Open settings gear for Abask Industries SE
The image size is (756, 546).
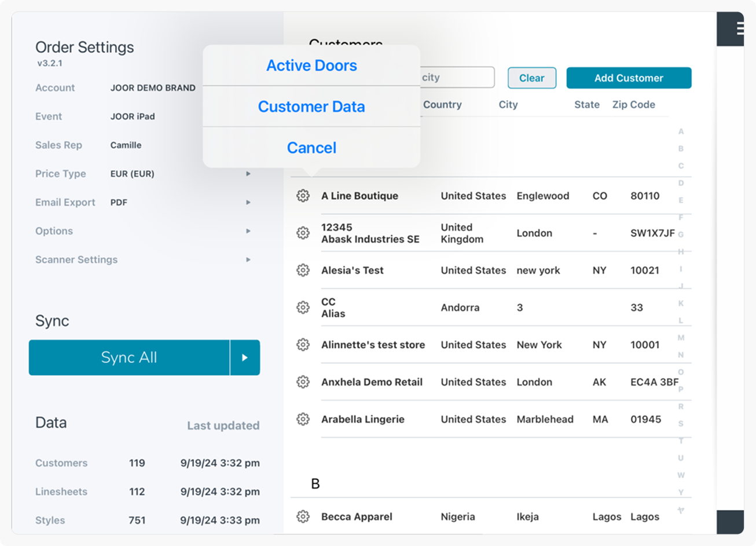coord(303,233)
